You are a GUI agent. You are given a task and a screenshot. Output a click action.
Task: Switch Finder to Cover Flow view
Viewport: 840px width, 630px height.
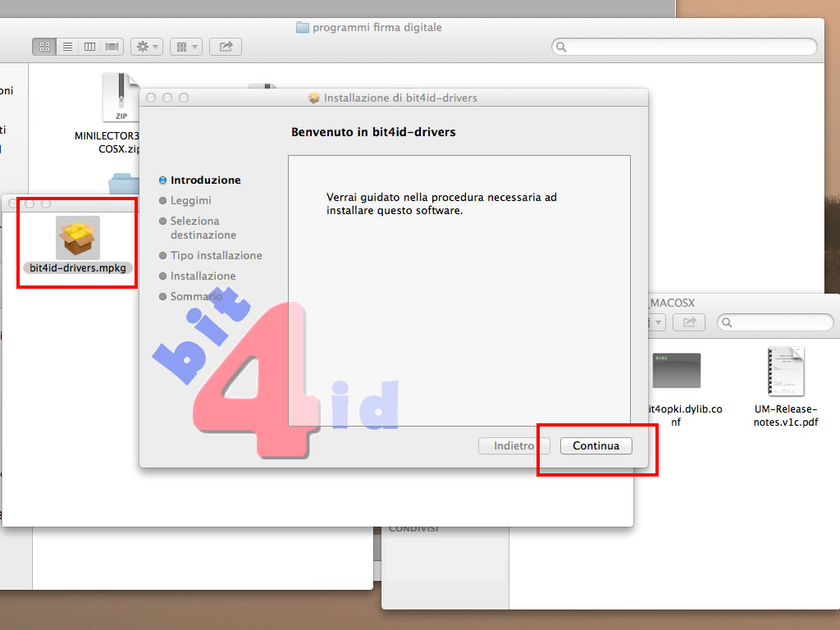tap(112, 47)
